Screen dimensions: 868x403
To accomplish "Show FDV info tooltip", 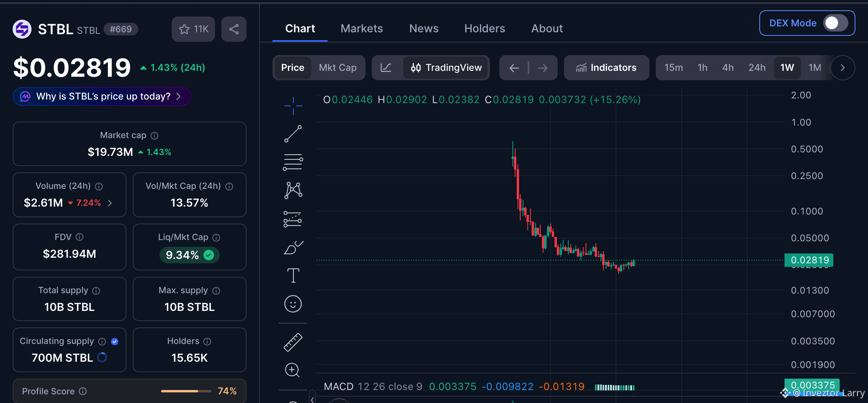I will pyautogui.click(x=80, y=237).
